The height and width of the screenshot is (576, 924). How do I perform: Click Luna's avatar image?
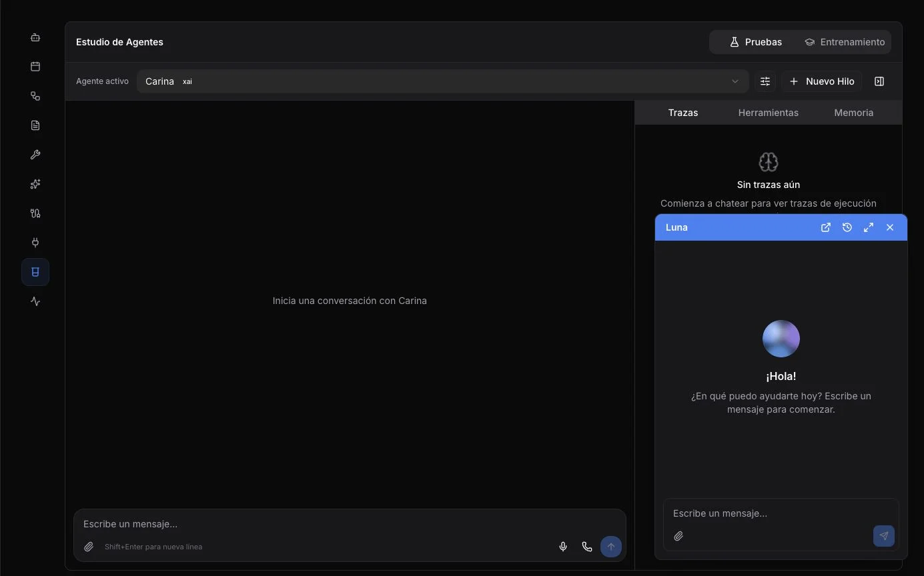(781, 339)
